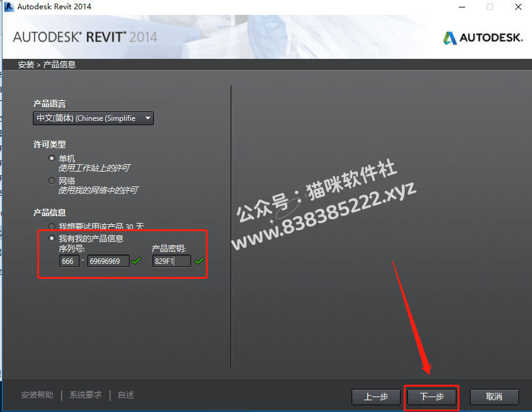Select 我有我的产品信息 radio button

(51, 239)
